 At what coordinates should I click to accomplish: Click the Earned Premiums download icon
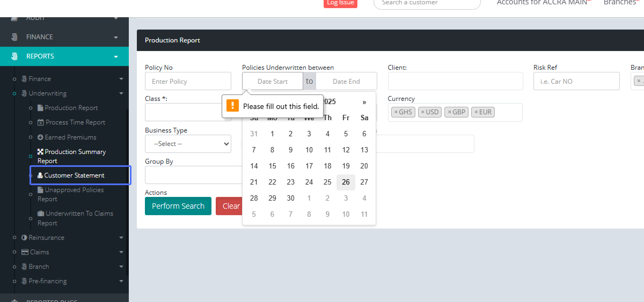40,137
